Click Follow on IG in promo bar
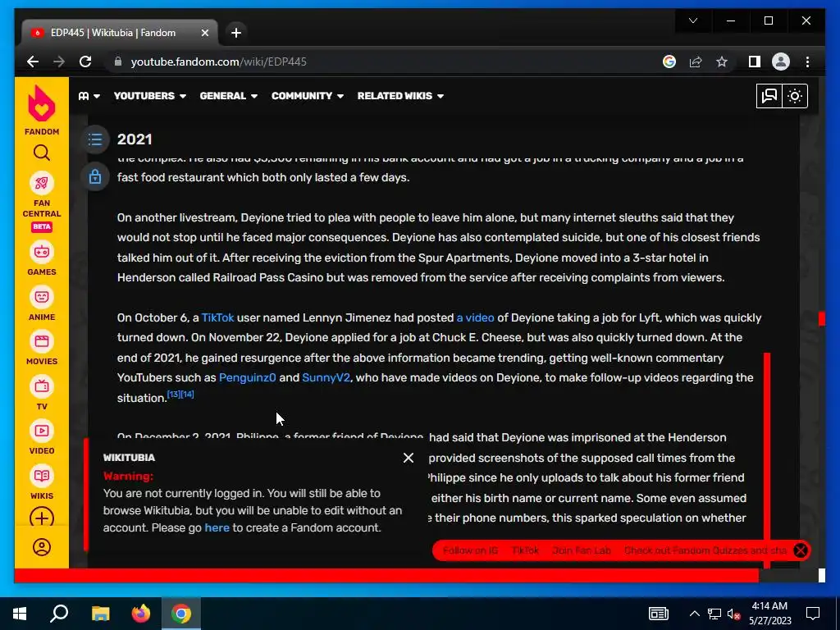Screen dimensions: 840x630 pos(470,550)
